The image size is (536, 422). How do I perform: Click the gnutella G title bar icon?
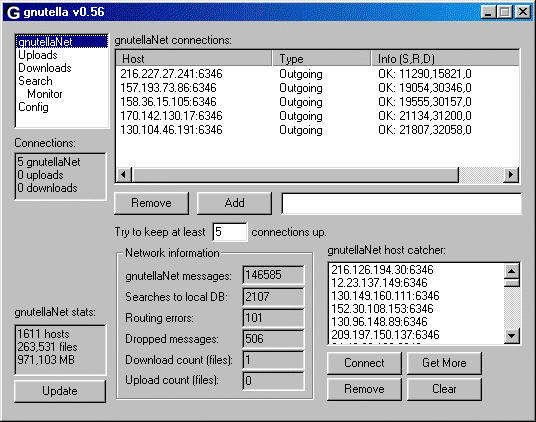click(x=13, y=12)
